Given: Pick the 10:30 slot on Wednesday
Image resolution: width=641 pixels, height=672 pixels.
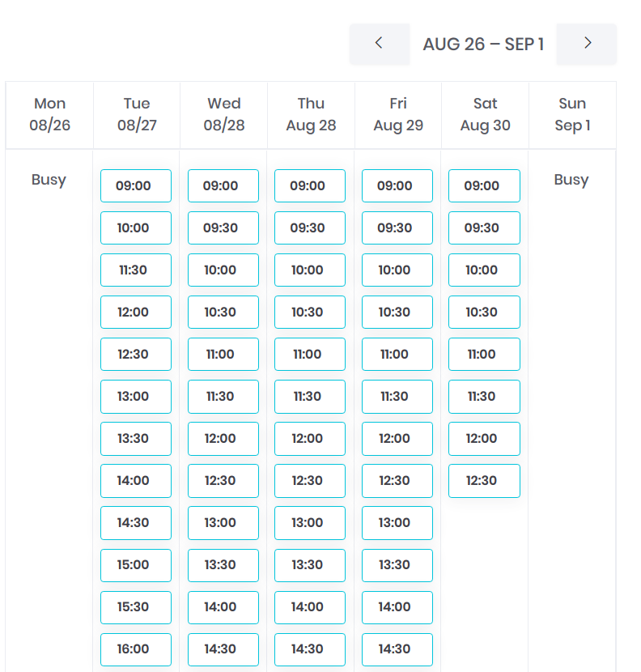Looking at the screenshot, I should pos(223,312).
